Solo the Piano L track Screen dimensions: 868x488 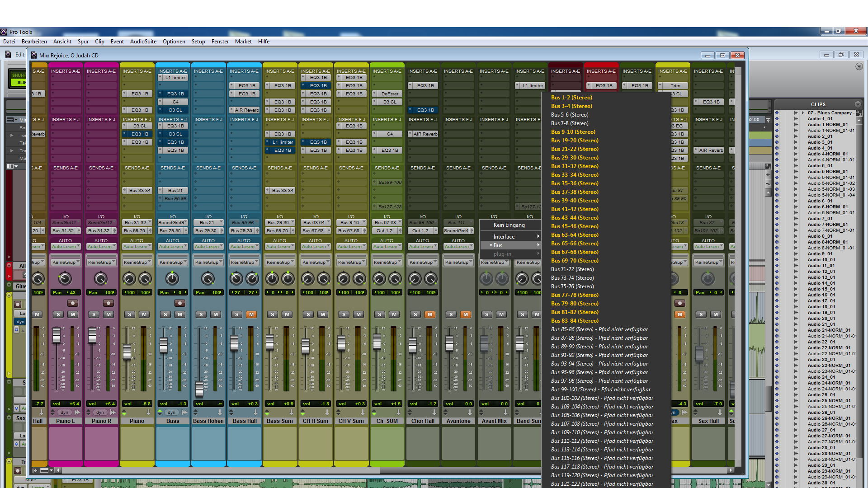(x=58, y=314)
